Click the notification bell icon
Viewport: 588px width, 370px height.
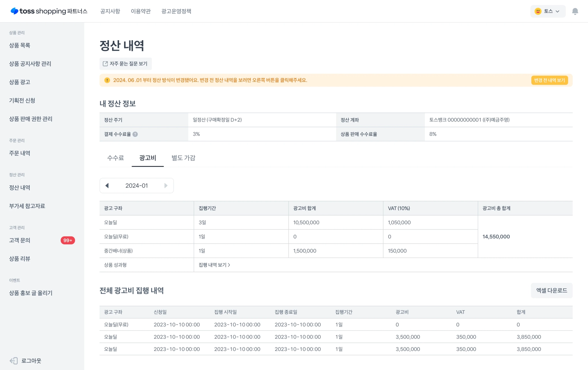[x=575, y=11]
